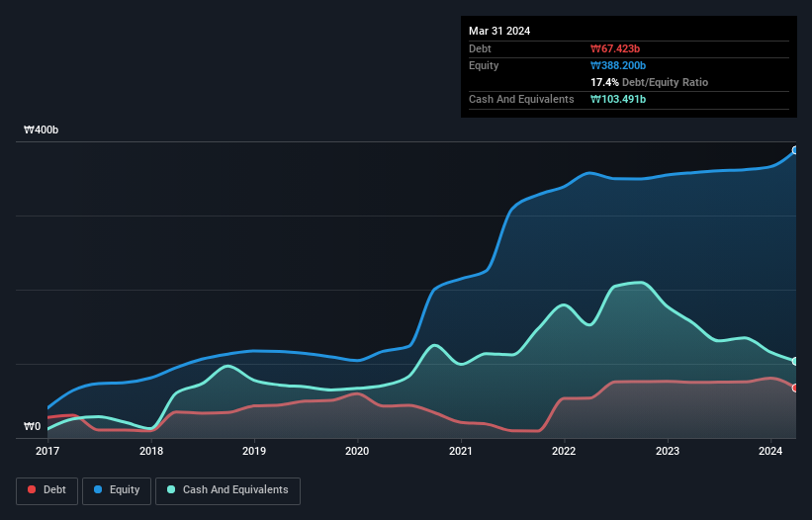Click the ₩103.491b cash value
This screenshot has width=812, height=520.
tap(618, 99)
